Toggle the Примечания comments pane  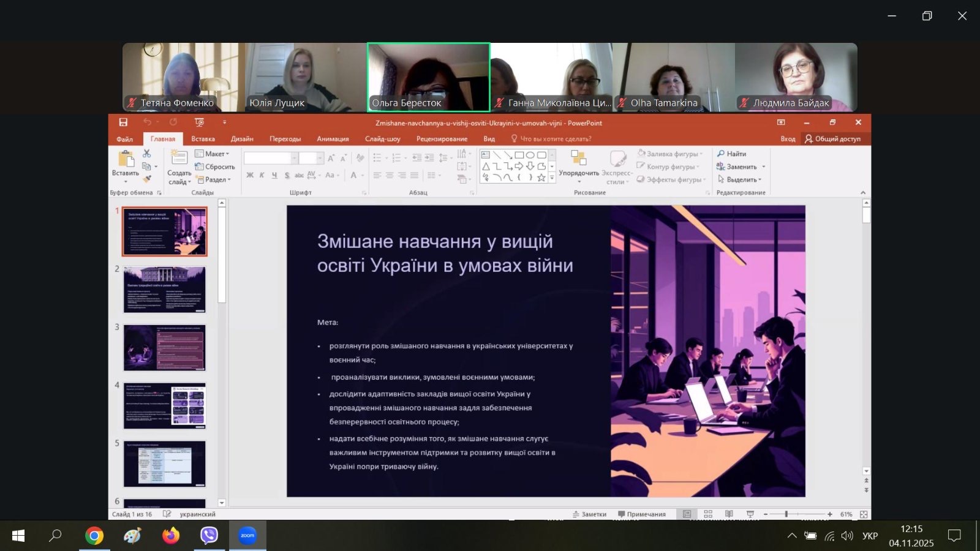(642, 514)
